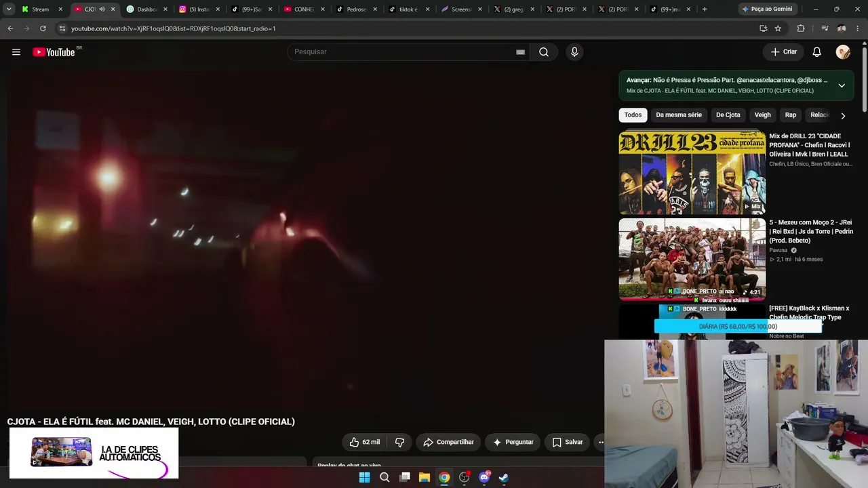Open the Pavuna channel name

pos(778,250)
